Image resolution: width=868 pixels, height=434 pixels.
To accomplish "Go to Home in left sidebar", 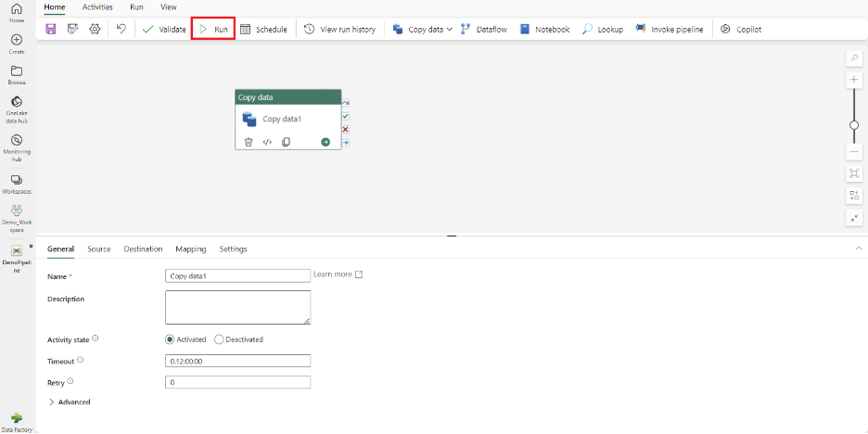I will click(17, 13).
